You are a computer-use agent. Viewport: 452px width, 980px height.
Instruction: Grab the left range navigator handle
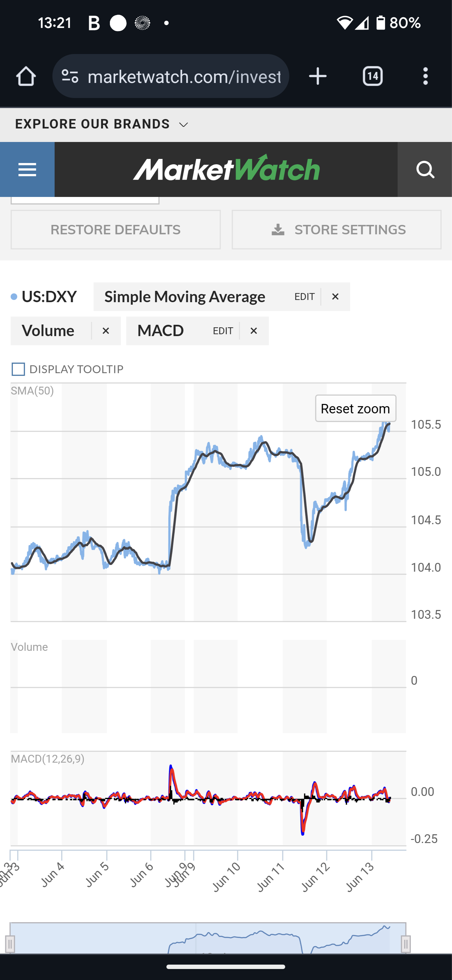pos(10,944)
